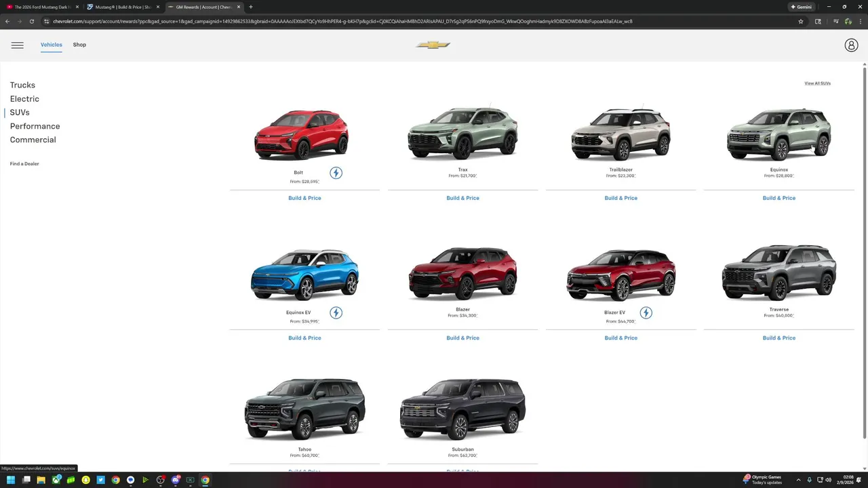Open the gray Traverse vehicle image
The height and width of the screenshot is (488, 868).
click(x=778, y=272)
